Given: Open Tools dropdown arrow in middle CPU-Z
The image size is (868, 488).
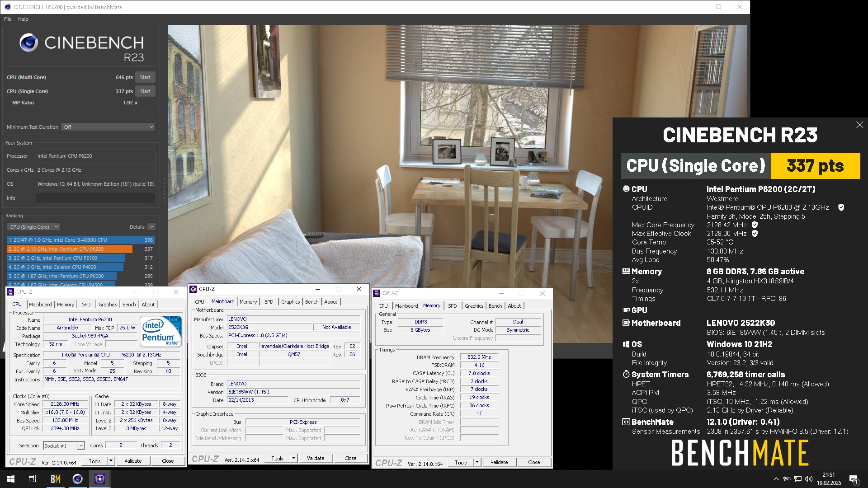Looking at the screenshot, I should coord(293,458).
